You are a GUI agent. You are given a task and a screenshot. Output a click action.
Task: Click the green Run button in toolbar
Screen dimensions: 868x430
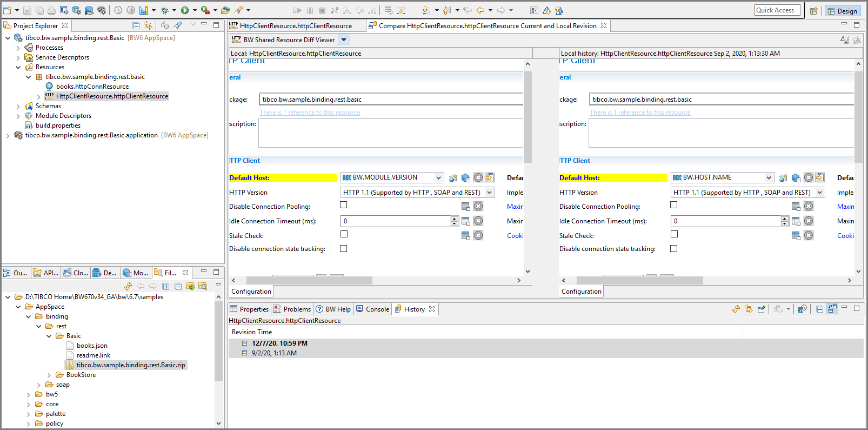(185, 10)
